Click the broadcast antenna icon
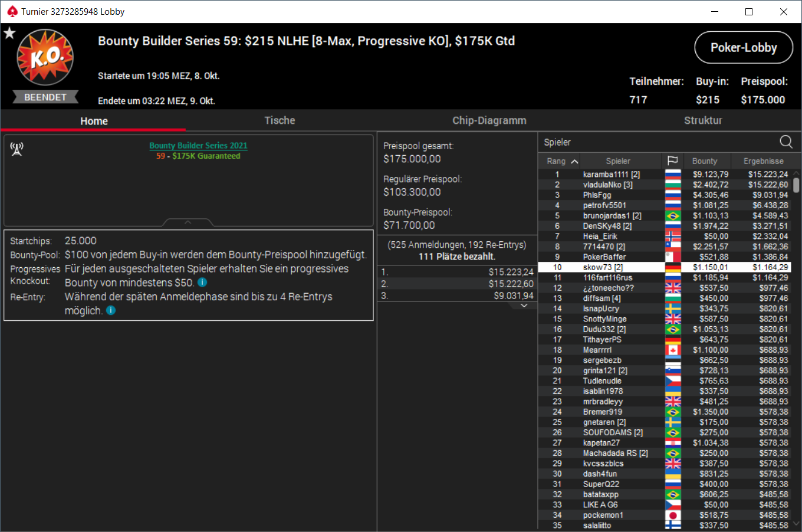The height and width of the screenshot is (532, 802). 17,149
